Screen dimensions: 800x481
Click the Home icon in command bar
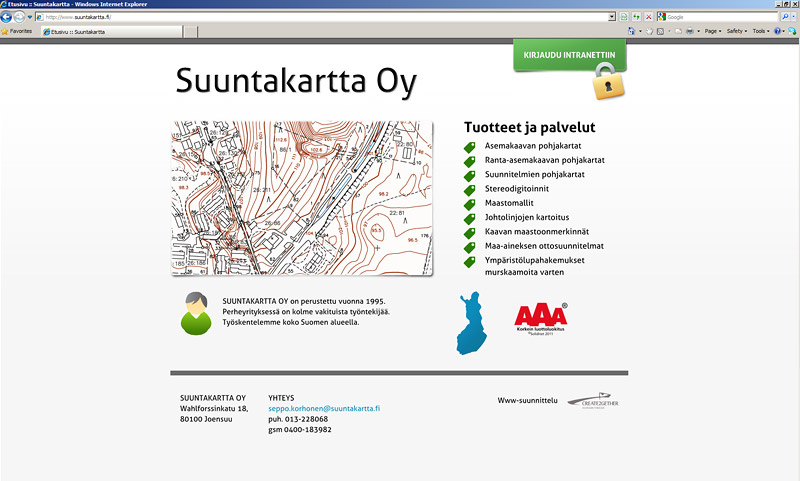point(631,31)
